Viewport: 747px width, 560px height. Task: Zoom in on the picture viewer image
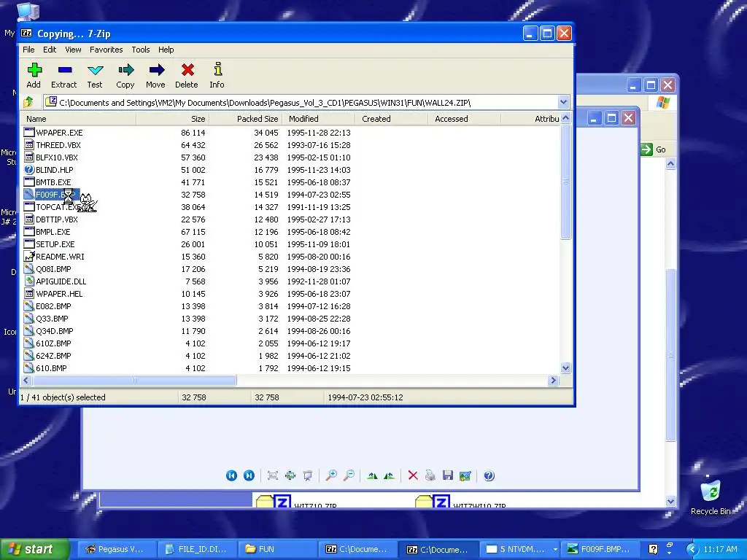[331, 475]
